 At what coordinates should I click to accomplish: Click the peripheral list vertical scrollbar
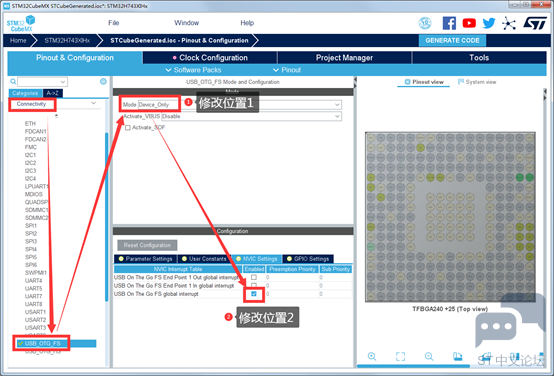(x=107, y=217)
